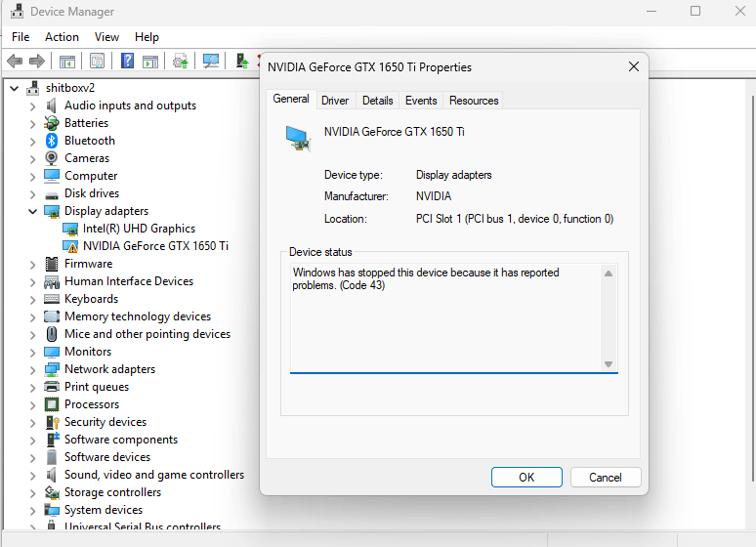Click the Security devices key icon
This screenshot has height=547, width=756.
(x=52, y=422)
